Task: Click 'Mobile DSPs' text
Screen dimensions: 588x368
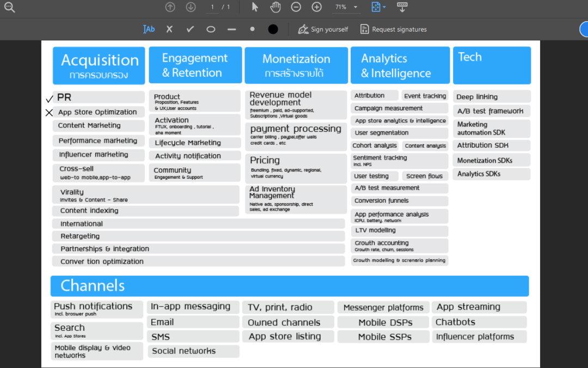Action: [385, 323]
